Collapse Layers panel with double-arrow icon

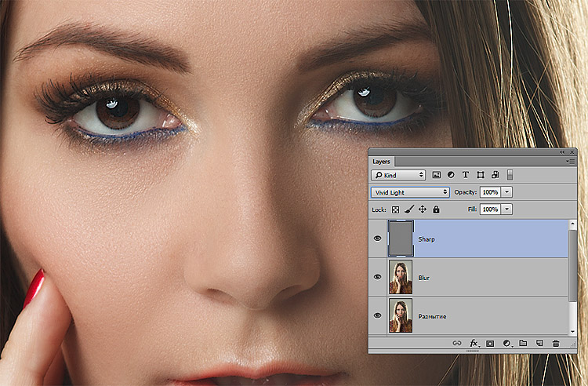point(562,152)
